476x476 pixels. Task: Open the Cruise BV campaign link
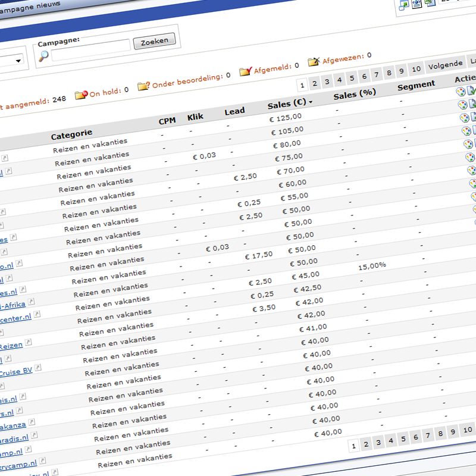point(16,371)
